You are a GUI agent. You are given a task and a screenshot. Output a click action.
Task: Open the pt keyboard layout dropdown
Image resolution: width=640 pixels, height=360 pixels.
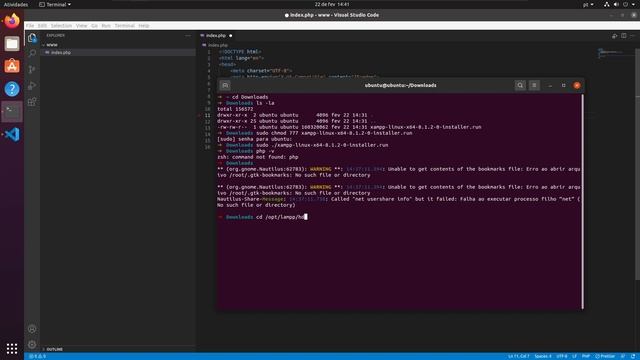click(588, 4)
